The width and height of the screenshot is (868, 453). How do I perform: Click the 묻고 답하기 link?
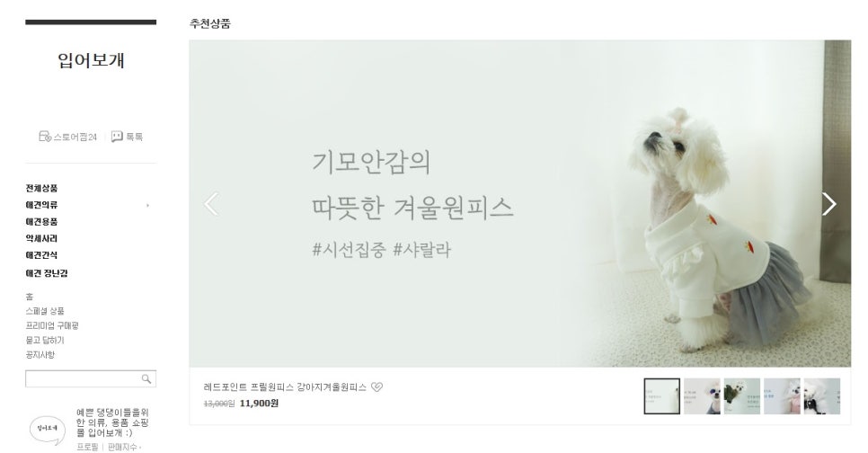45,340
